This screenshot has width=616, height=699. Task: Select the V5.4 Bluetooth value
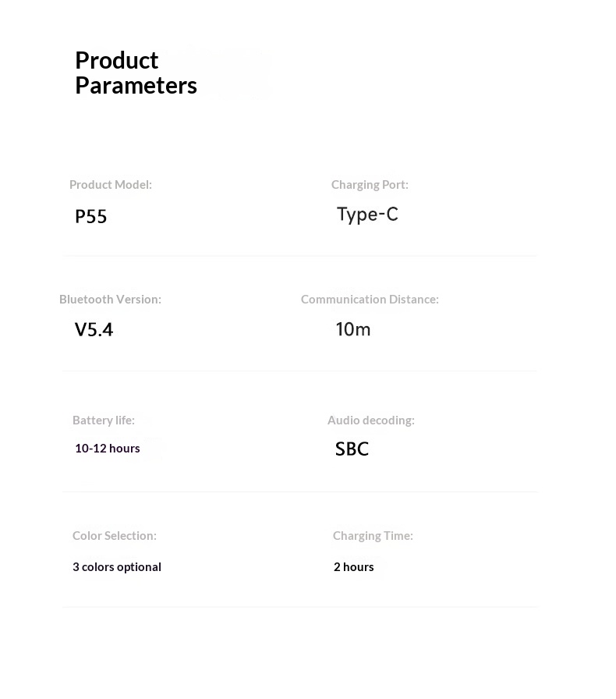[x=94, y=329]
